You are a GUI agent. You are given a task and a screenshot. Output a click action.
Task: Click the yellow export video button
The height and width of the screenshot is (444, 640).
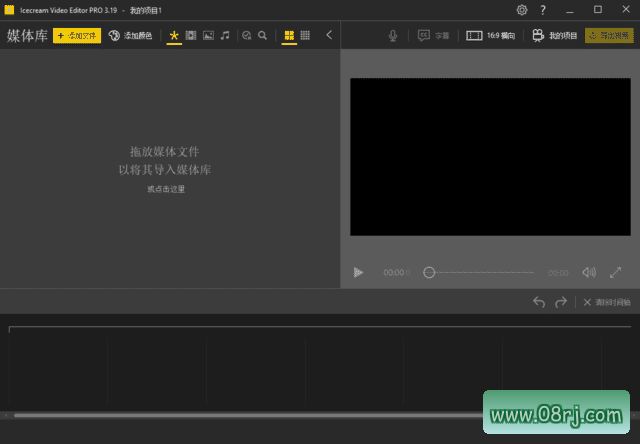coord(609,36)
